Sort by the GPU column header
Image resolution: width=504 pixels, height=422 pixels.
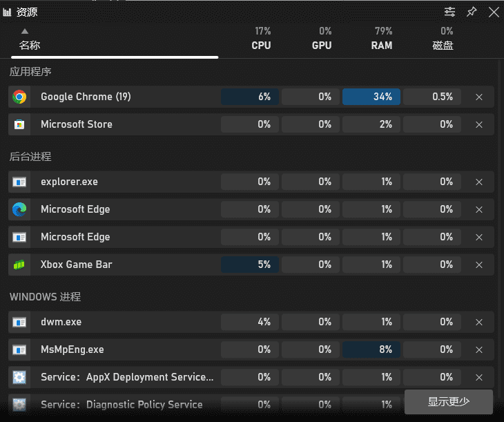click(322, 46)
